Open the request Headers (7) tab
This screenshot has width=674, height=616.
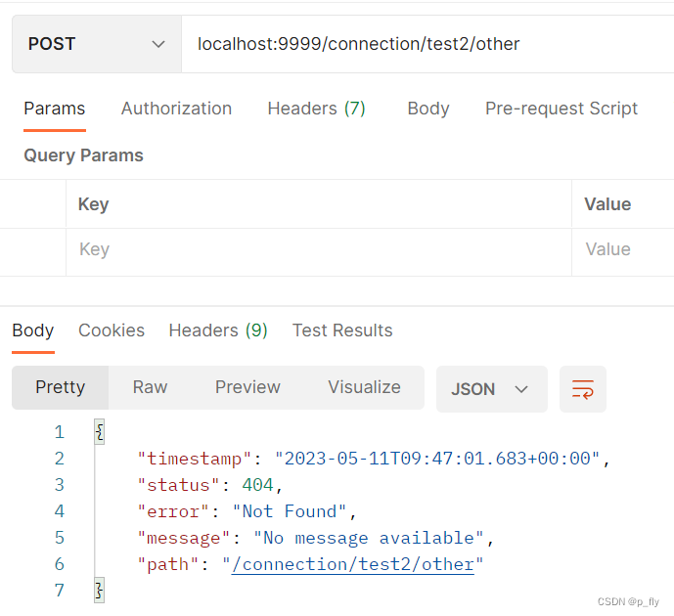coord(316,109)
